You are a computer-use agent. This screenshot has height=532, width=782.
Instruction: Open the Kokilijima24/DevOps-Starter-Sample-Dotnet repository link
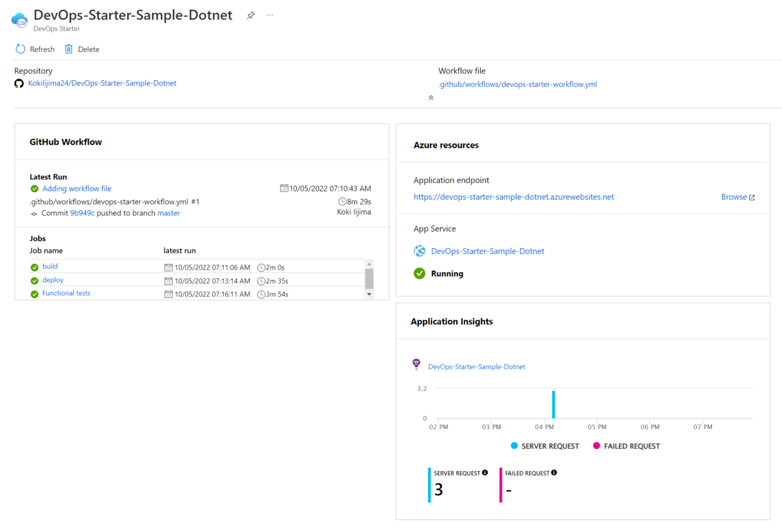pyautogui.click(x=102, y=83)
